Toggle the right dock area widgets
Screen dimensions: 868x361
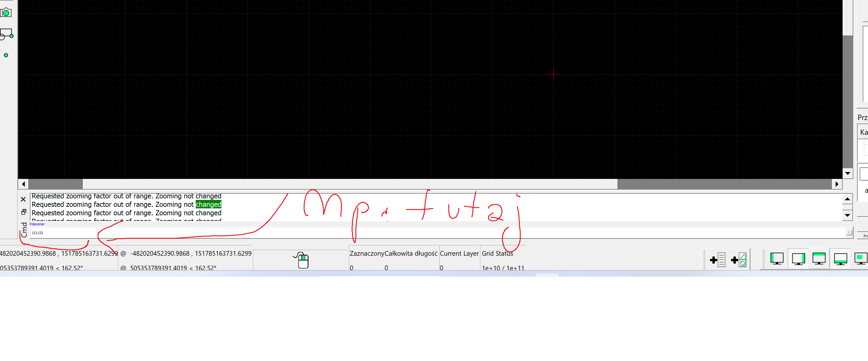(x=798, y=259)
